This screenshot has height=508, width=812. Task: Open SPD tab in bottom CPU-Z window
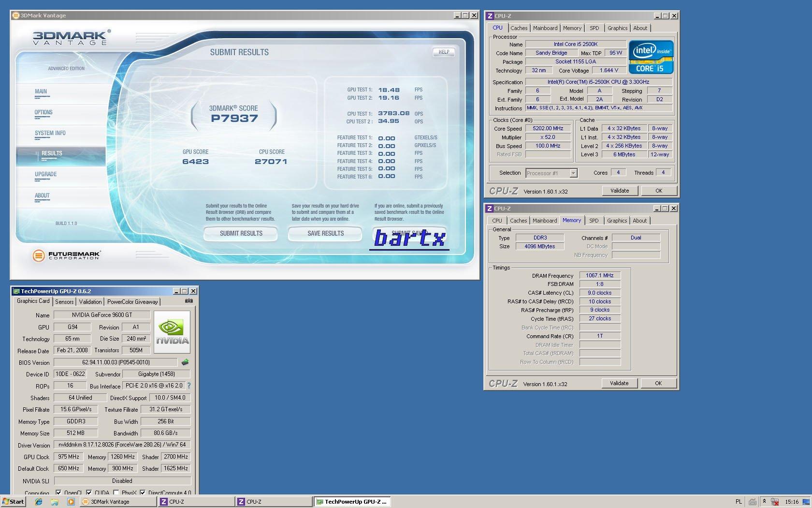[x=594, y=221]
